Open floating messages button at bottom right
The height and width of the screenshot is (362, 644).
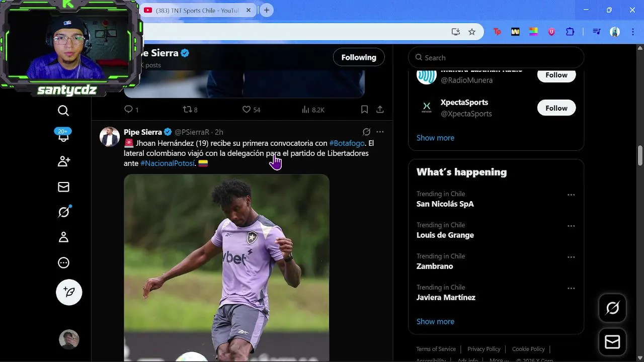coord(612,342)
